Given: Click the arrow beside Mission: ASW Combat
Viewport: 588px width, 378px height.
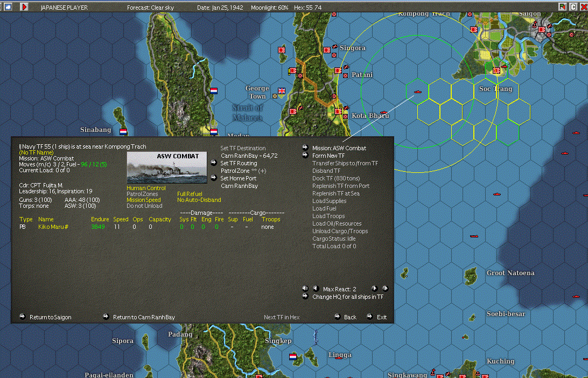Looking at the screenshot, I should coord(305,148).
